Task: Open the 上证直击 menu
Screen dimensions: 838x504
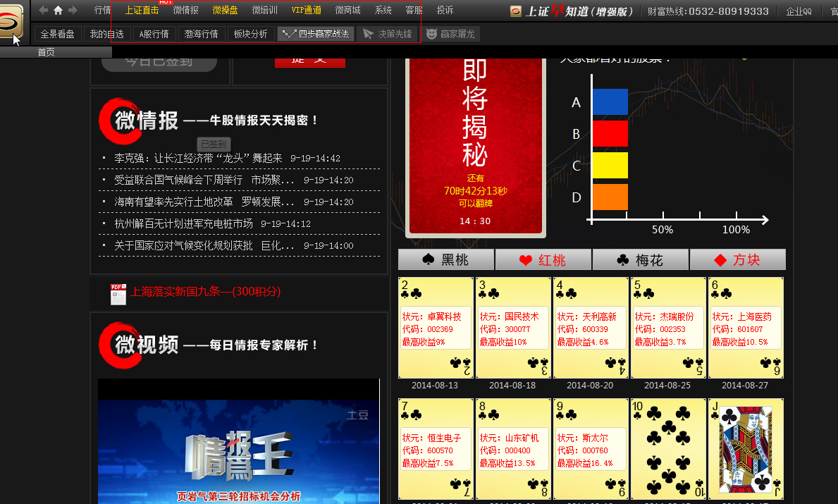Action: pos(142,10)
